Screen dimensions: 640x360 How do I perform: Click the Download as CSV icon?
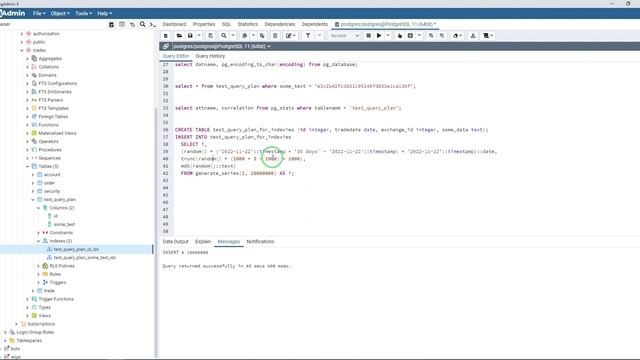pos(473,36)
